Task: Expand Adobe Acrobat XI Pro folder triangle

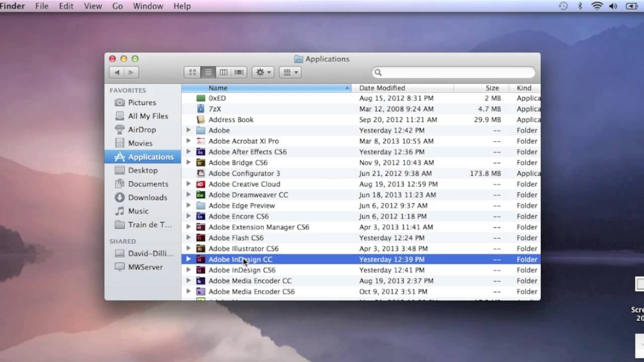Action: tap(188, 141)
